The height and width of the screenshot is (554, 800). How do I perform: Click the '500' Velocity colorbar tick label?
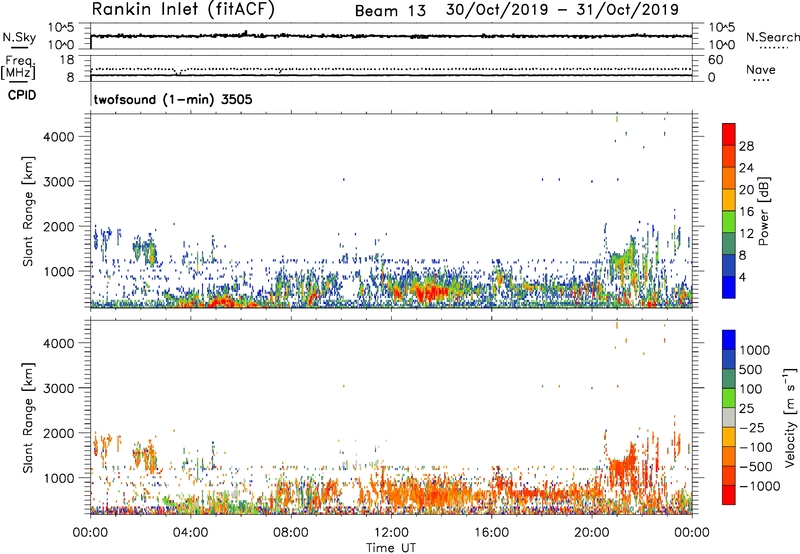tap(751, 370)
